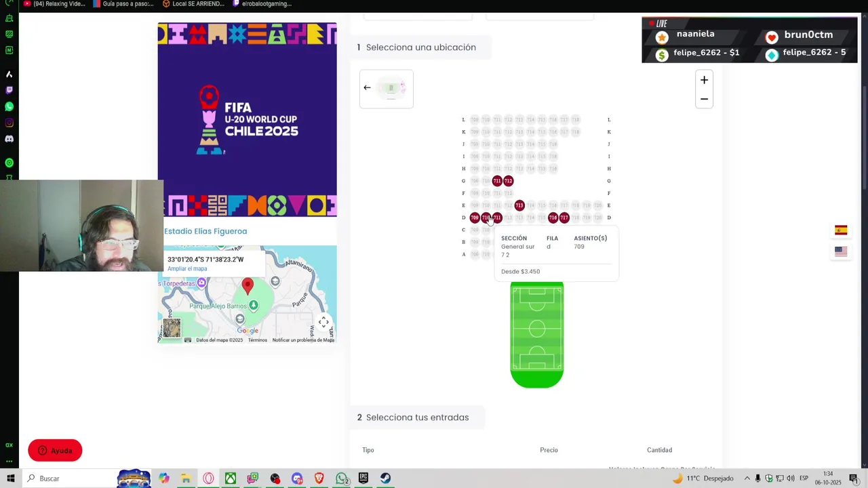The width and height of the screenshot is (868, 488).
Task: Select seat 713 in row E
Action: pyautogui.click(x=519, y=205)
